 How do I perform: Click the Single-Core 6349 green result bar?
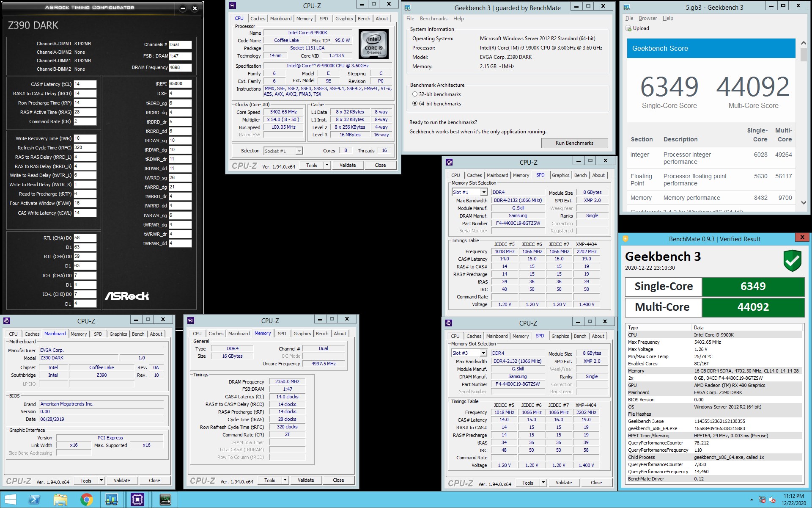coord(753,287)
